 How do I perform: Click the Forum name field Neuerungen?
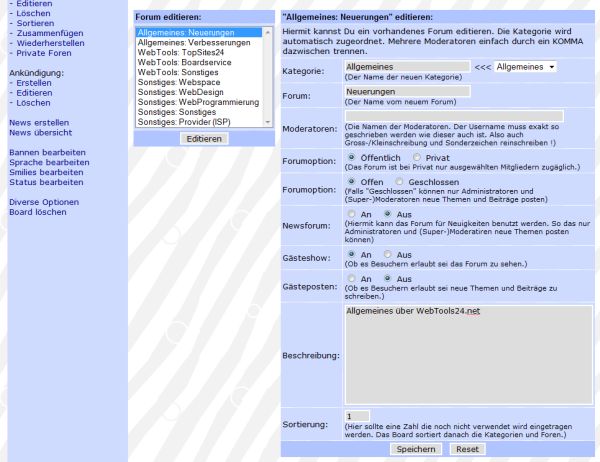pos(407,91)
